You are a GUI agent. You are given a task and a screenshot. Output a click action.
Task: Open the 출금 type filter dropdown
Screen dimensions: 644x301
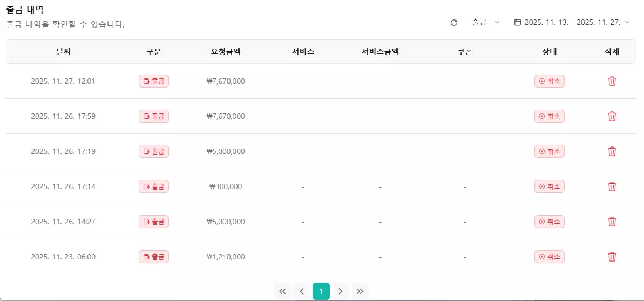point(485,23)
